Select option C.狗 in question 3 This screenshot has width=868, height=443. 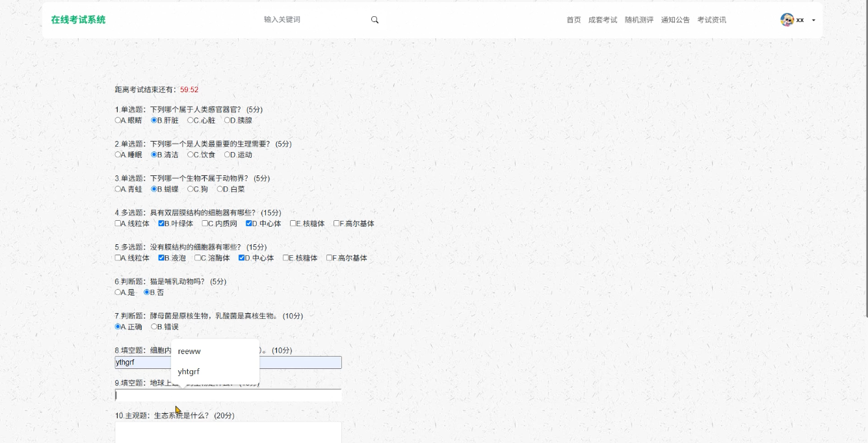(191, 189)
